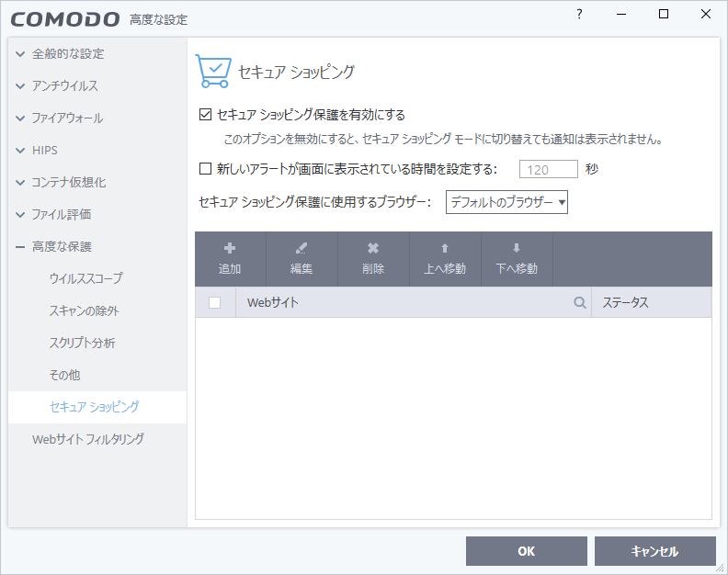Click the 下へ移動 (Move down) arrow icon
Screen dimensions: 728x575
[517, 249]
